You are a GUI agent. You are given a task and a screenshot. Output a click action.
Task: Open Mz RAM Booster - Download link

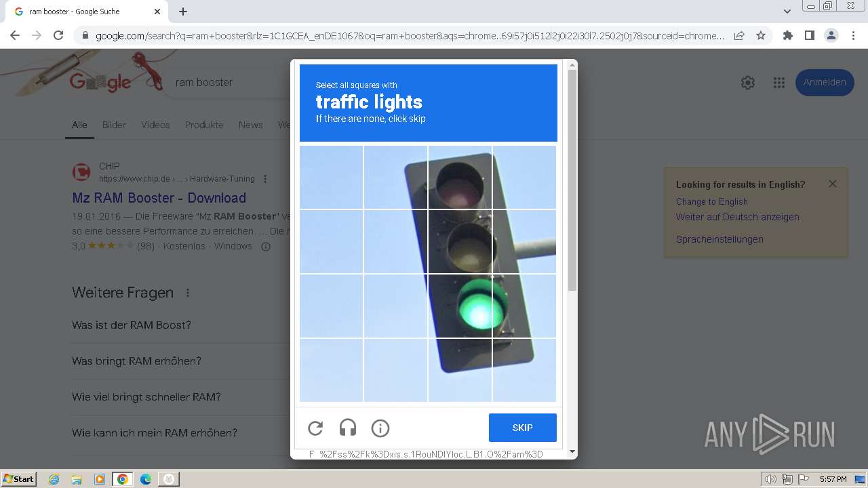159,198
